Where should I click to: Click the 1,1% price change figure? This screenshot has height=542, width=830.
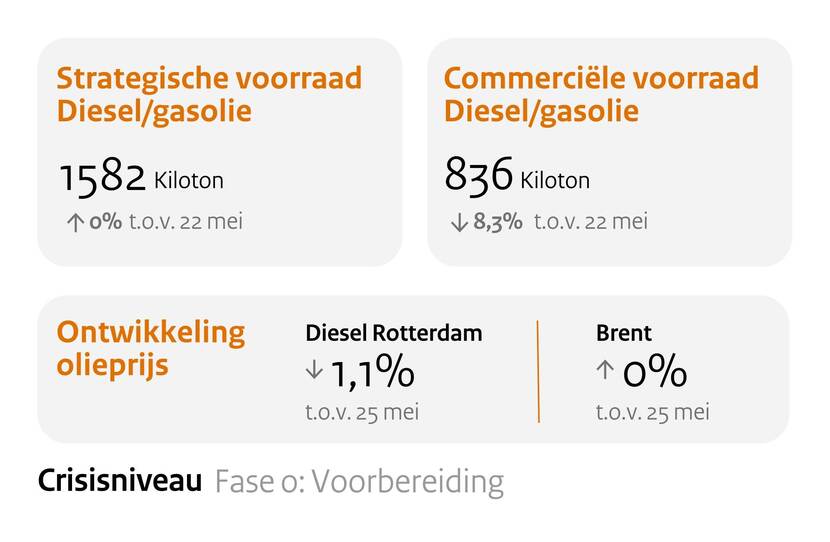(x=371, y=373)
